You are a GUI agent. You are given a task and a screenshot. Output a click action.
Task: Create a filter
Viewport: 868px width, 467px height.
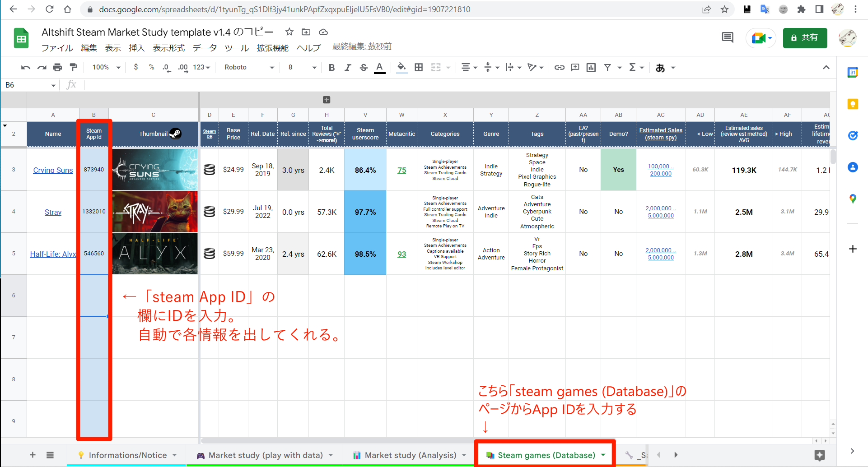tap(608, 67)
